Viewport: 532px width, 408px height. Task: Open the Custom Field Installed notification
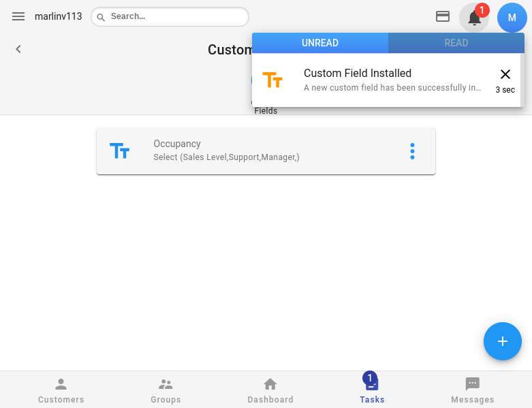386,80
